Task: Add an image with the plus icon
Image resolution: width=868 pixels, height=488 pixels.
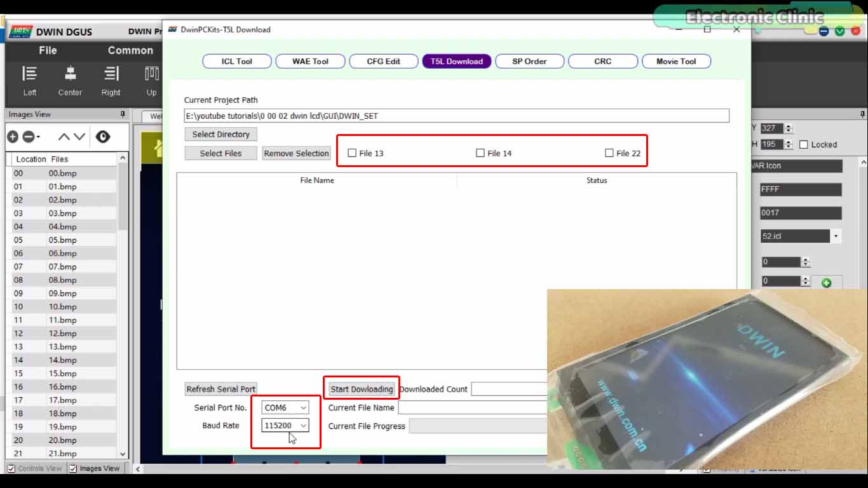Action: (x=13, y=137)
